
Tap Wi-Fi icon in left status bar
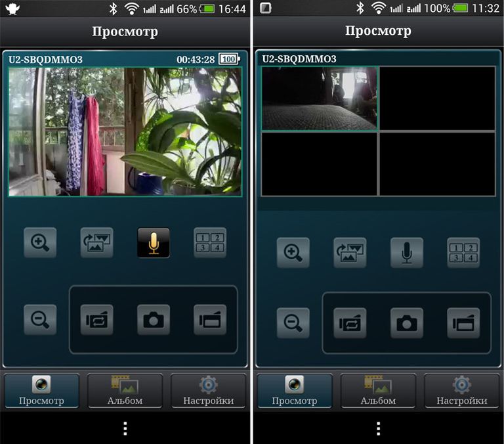click(131, 9)
